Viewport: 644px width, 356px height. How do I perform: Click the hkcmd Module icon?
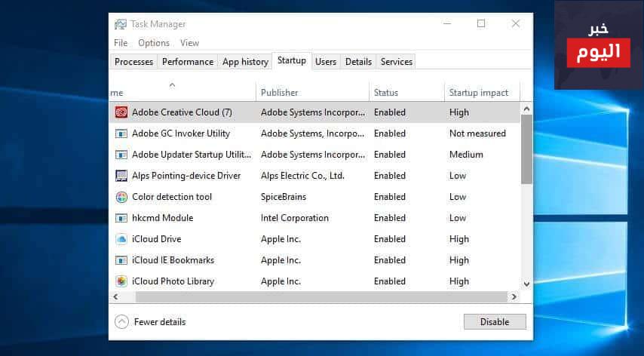(121, 218)
